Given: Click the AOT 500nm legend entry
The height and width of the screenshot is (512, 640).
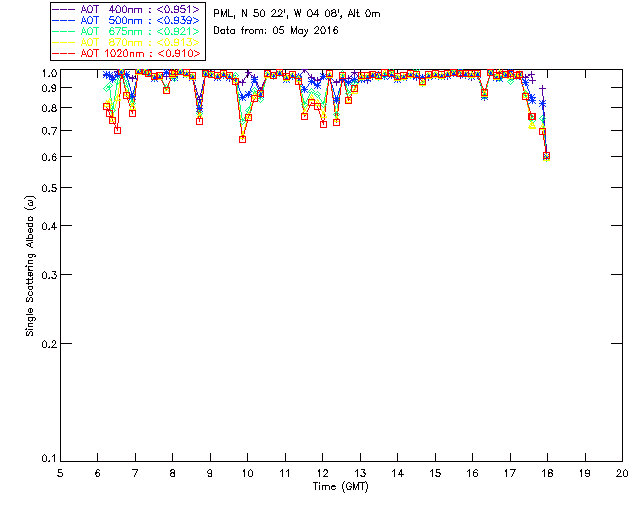Looking at the screenshot, I should coord(126,20).
